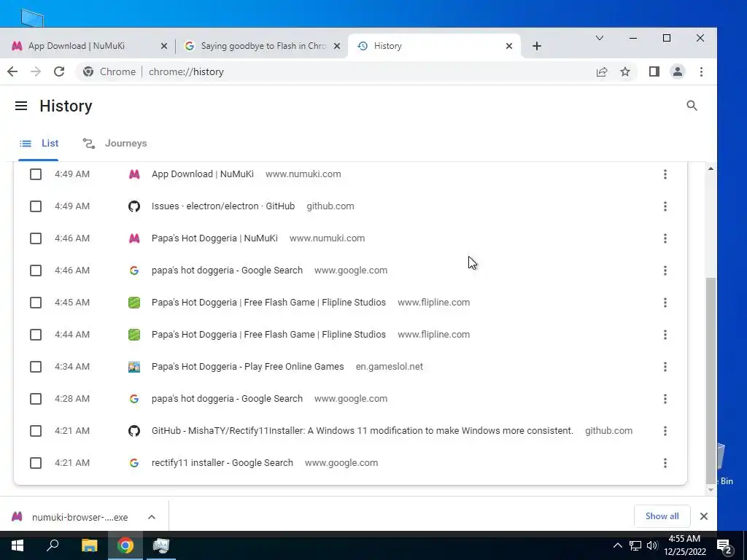Select checkbox for 4:28 AM Google Search entry
747x560 pixels.
(x=36, y=399)
